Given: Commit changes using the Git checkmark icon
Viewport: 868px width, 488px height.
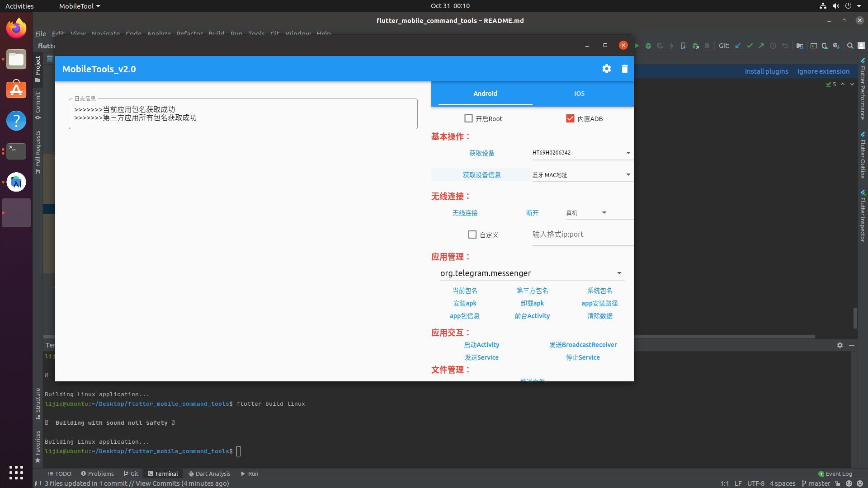Looking at the screenshot, I should [750, 46].
